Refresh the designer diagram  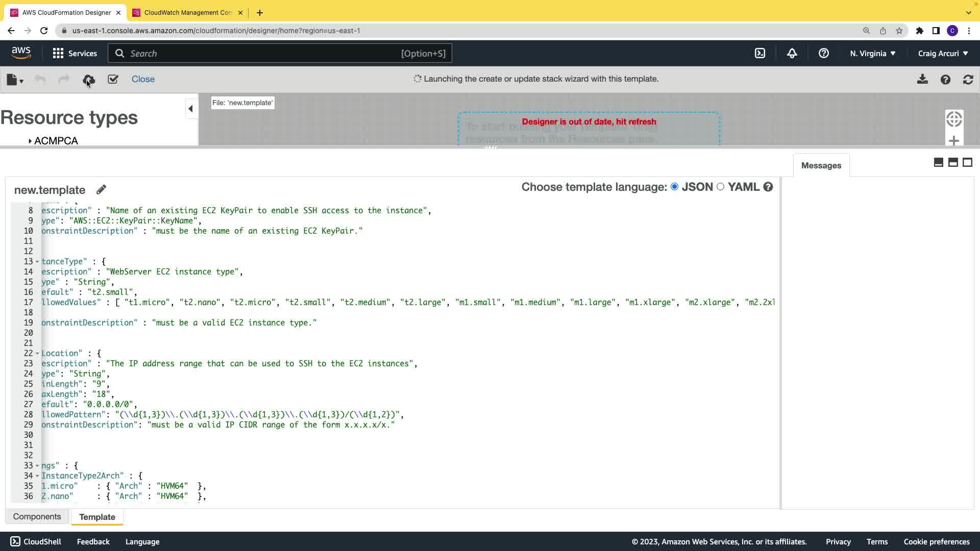[968, 80]
